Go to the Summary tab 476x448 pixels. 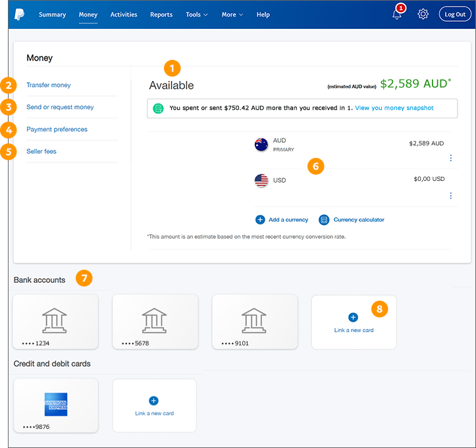click(x=52, y=14)
